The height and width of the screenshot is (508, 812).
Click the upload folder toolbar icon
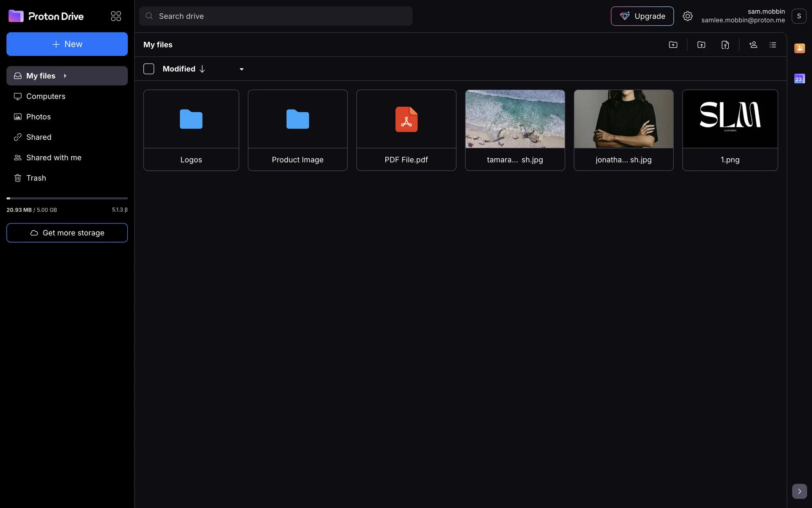tap(701, 45)
